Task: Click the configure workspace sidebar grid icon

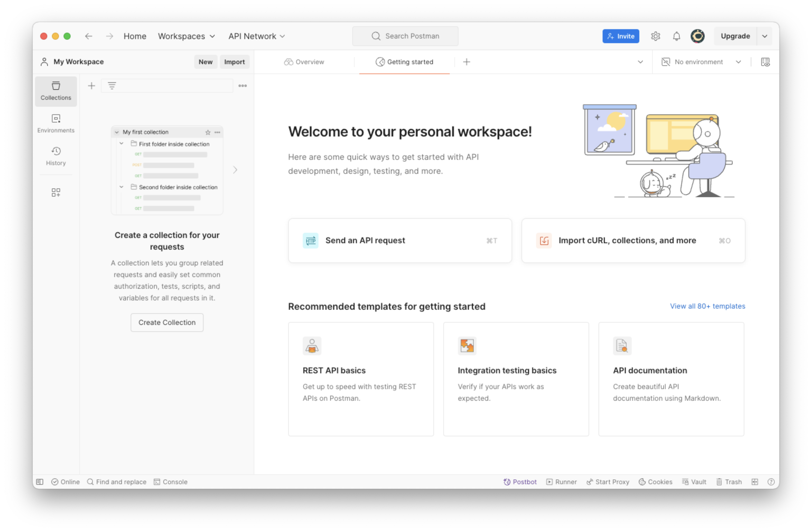Action: 56,192
